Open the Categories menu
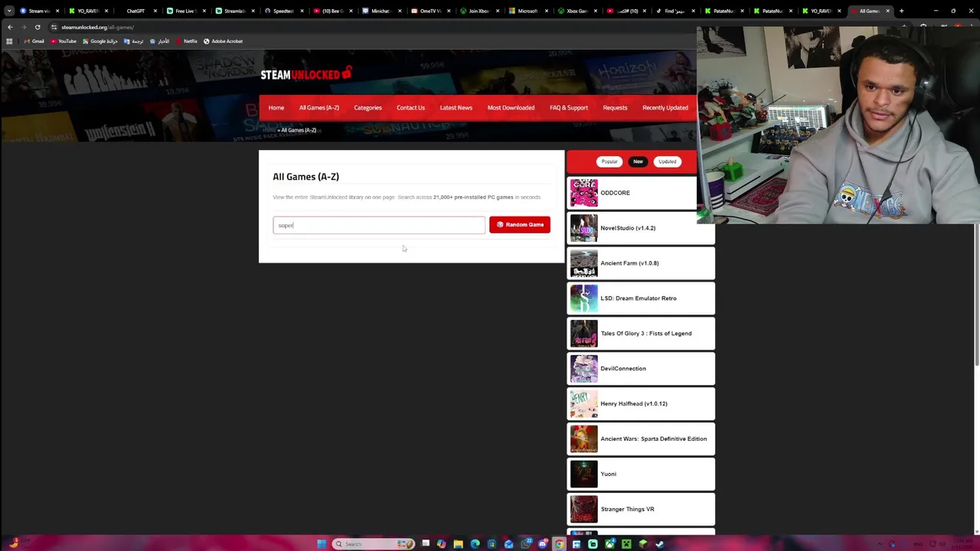Viewport: 980px width, 551px height. [x=367, y=108]
